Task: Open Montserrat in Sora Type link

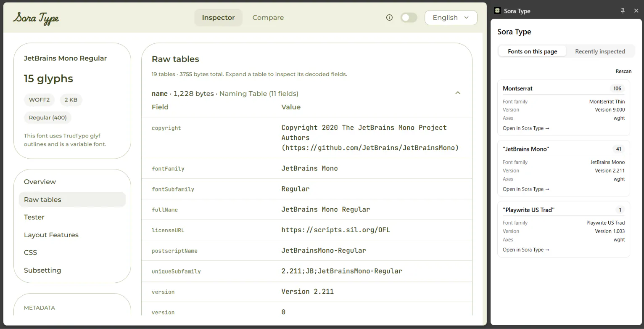Action: pyautogui.click(x=526, y=128)
